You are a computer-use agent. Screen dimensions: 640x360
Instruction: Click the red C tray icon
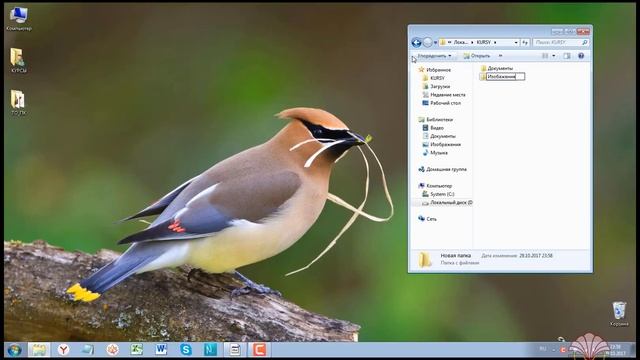[x=563, y=350]
